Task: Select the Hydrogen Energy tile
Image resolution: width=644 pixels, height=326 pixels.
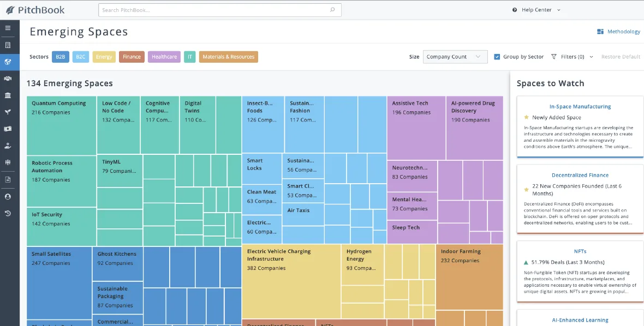Action: [x=363, y=264]
